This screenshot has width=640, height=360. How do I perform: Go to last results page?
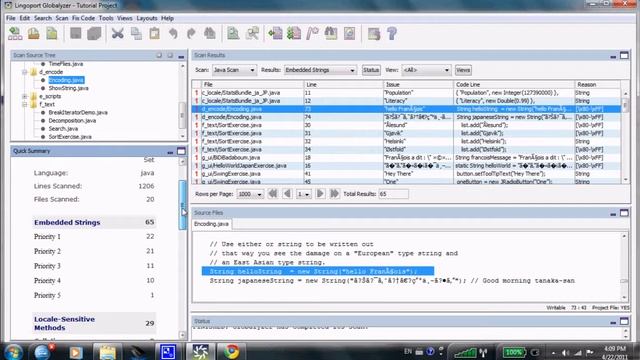[x=334, y=194]
